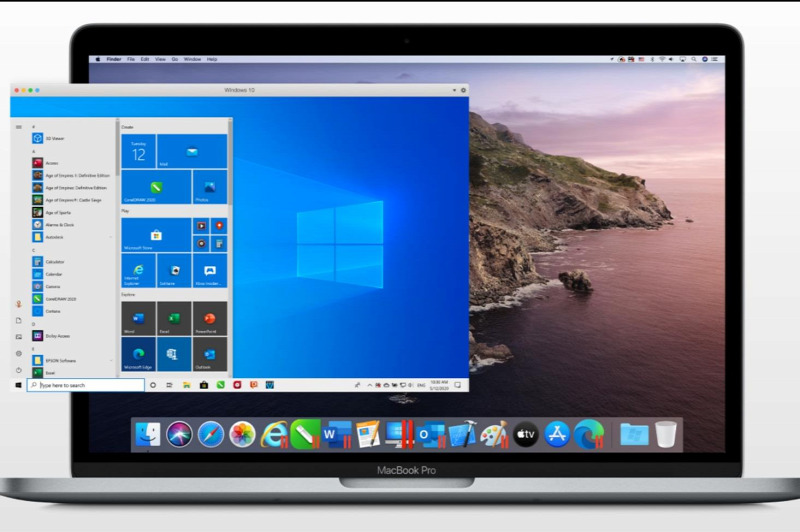This screenshot has height=532, width=800.
Task: Open the View menu in macOS menu bar
Action: point(160,59)
